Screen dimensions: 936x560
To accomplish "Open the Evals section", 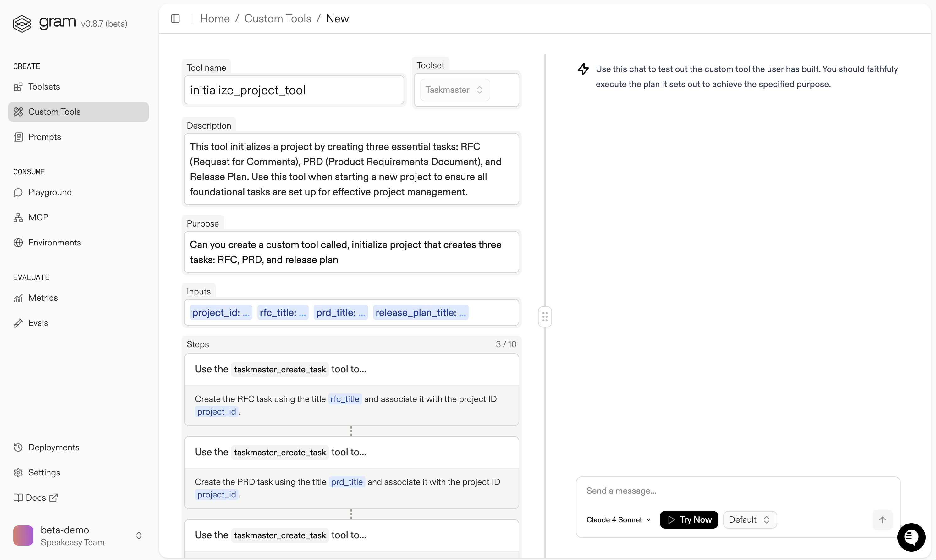I will pos(38,323).
